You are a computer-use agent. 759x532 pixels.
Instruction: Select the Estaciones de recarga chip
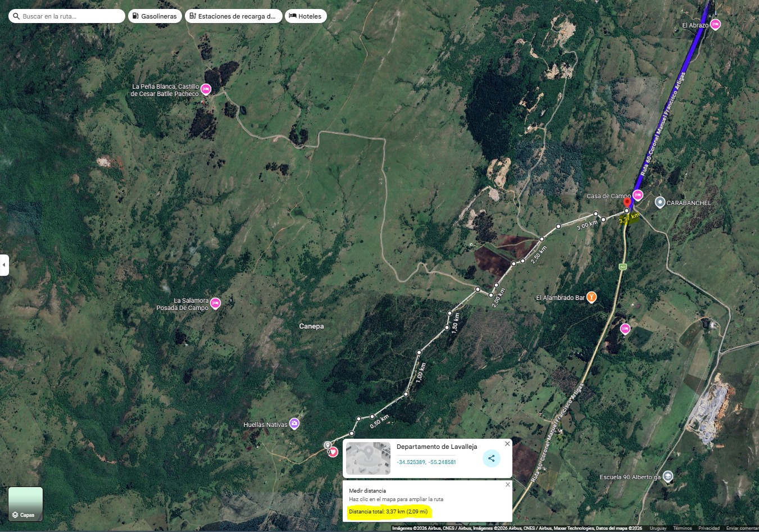coord(233,16)
